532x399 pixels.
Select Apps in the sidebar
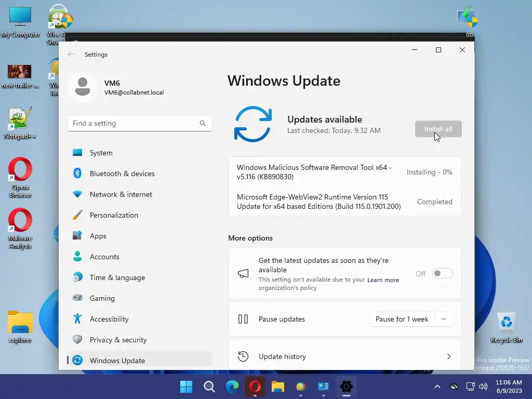pos(139,236)
